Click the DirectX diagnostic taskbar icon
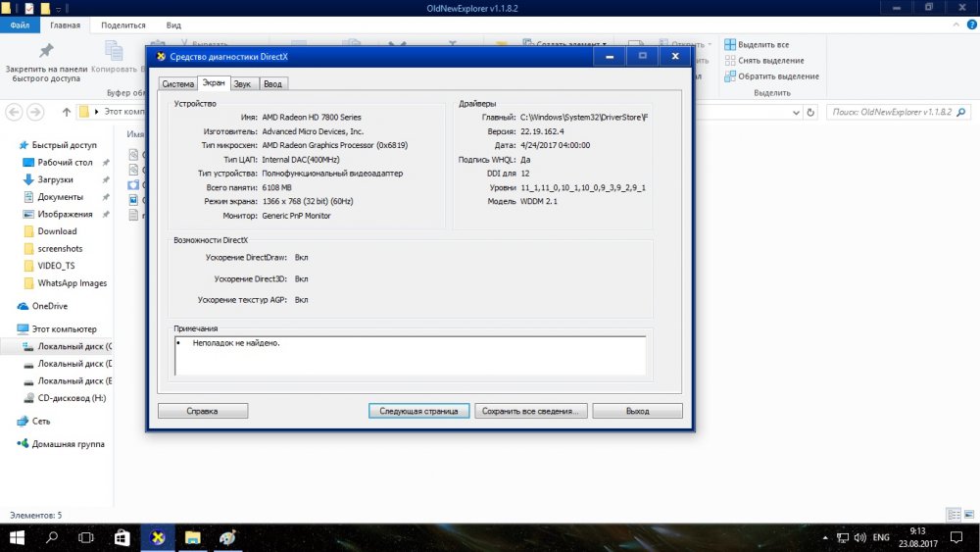 pos(157,537)
